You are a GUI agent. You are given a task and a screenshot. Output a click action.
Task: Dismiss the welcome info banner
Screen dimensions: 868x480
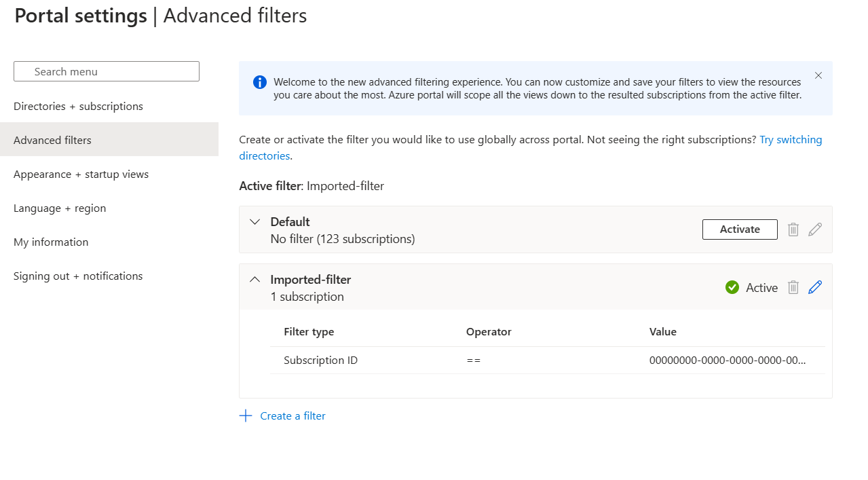pyautogui.click(x=818, y=75)
